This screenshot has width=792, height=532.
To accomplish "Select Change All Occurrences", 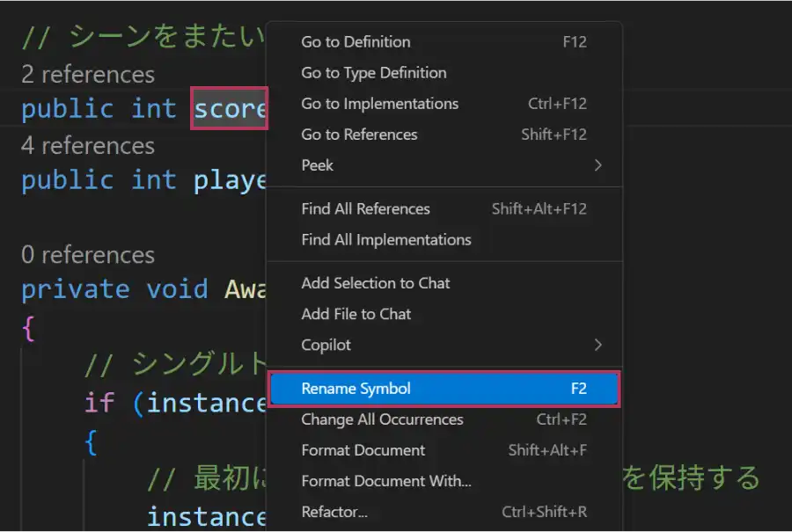I will [x=382, y=419].
